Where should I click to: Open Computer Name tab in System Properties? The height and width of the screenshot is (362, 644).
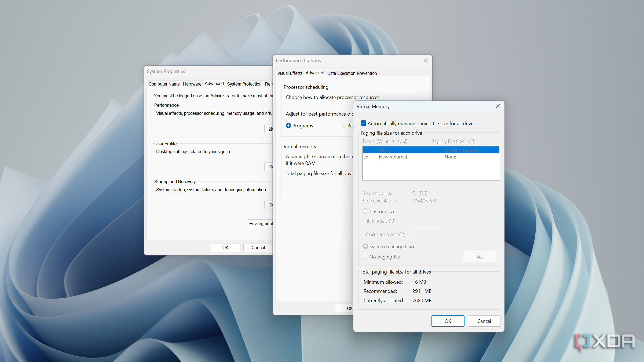164,84
